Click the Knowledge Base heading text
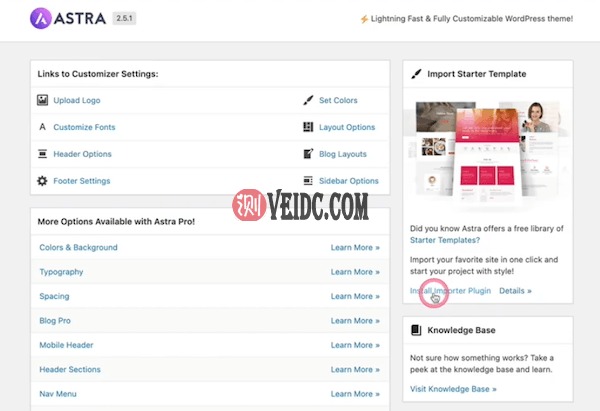Image resolution: width=600 pixels, height=411 pixels. tap(461, 330)
